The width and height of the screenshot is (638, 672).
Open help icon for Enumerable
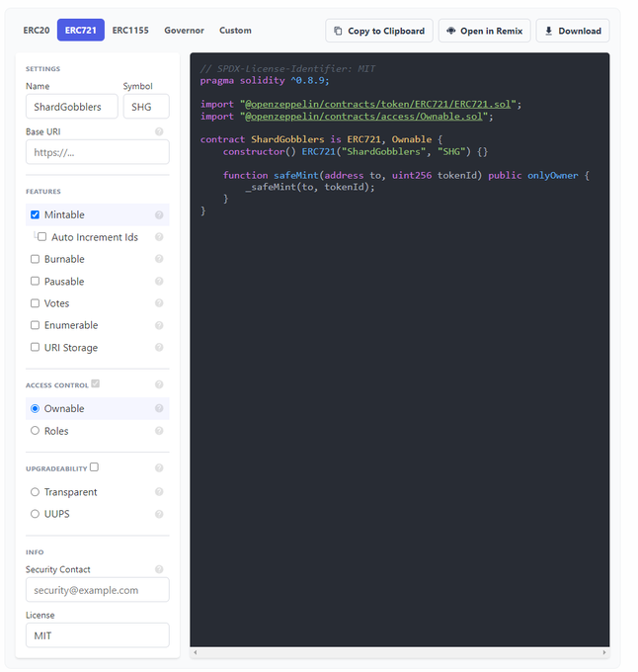(159, 325)
